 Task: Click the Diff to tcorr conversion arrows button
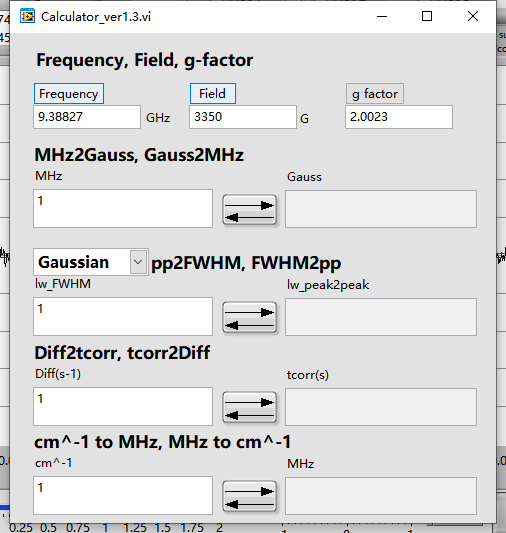[x=249, y=407]
